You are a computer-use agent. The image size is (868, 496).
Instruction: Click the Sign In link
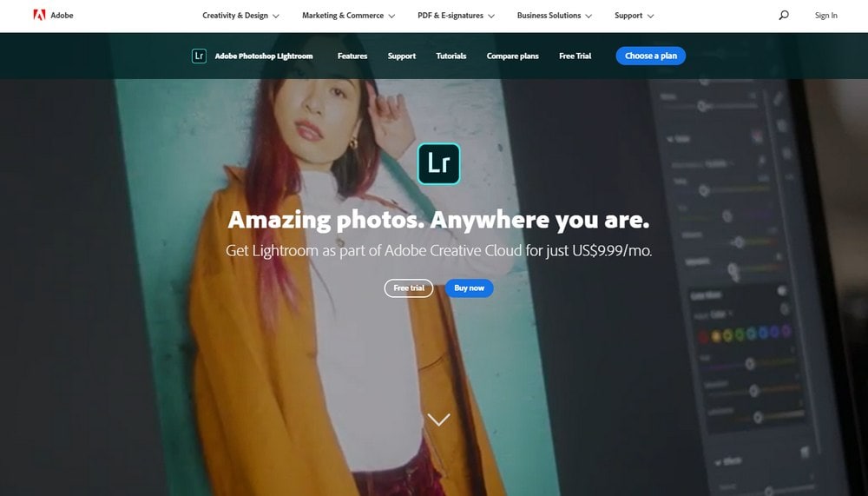point(825,16)
